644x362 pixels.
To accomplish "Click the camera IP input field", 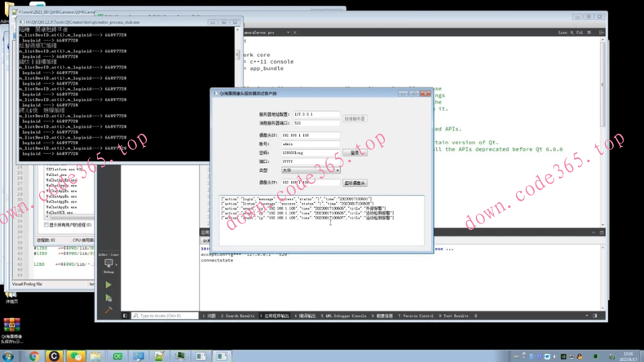I will (311, 135).
